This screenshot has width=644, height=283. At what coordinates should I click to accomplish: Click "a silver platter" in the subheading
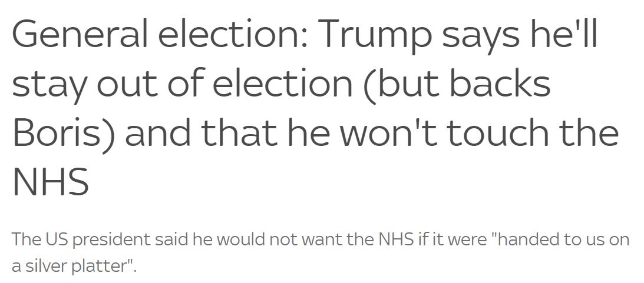(x=68, y=267)
